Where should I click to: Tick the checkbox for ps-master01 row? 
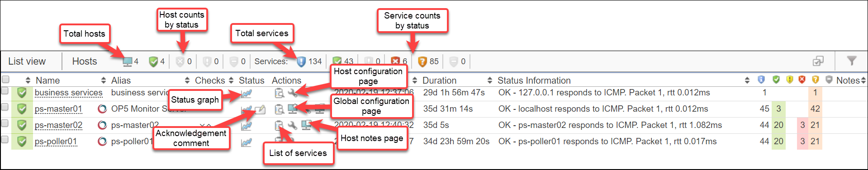[x=5, y=107]
